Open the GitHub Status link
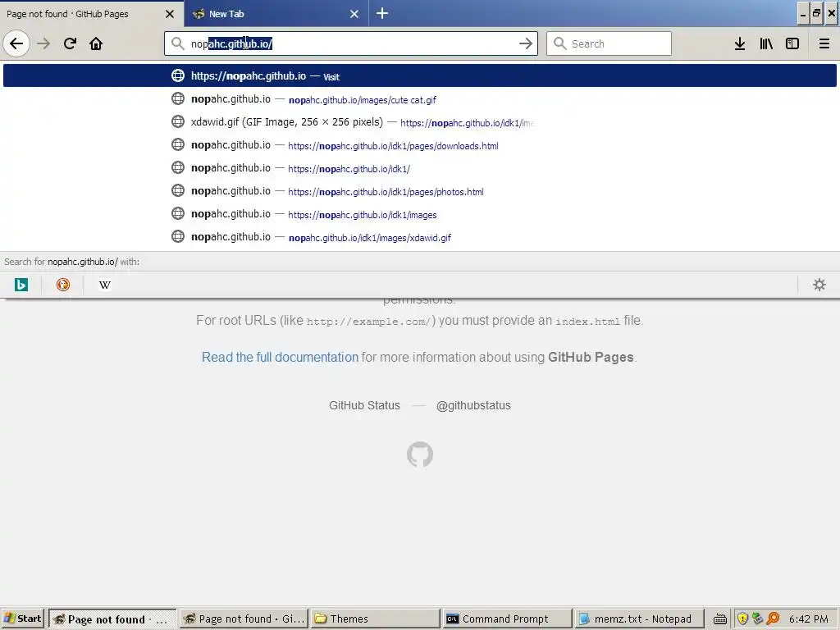Screen dimensions: 840x630 click(364, 405)
